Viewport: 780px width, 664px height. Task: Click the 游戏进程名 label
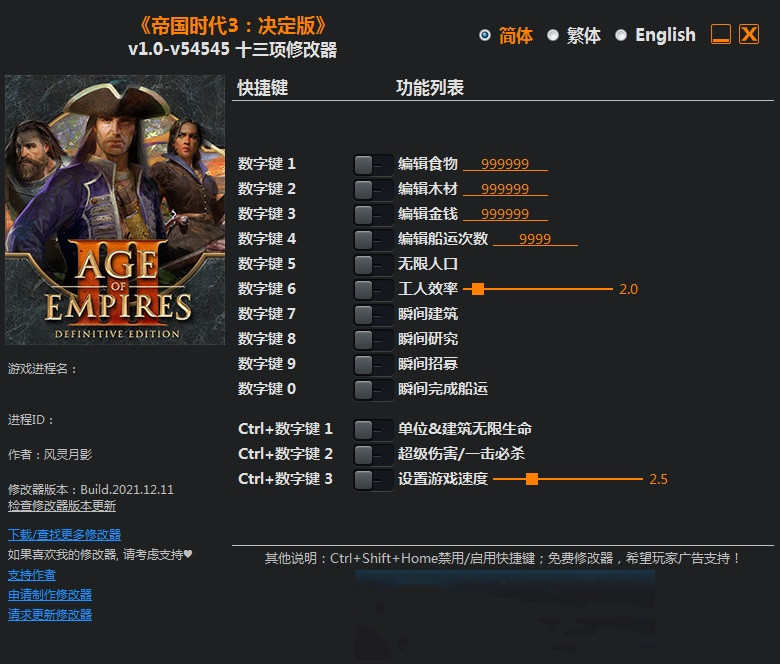coord(42,369)
